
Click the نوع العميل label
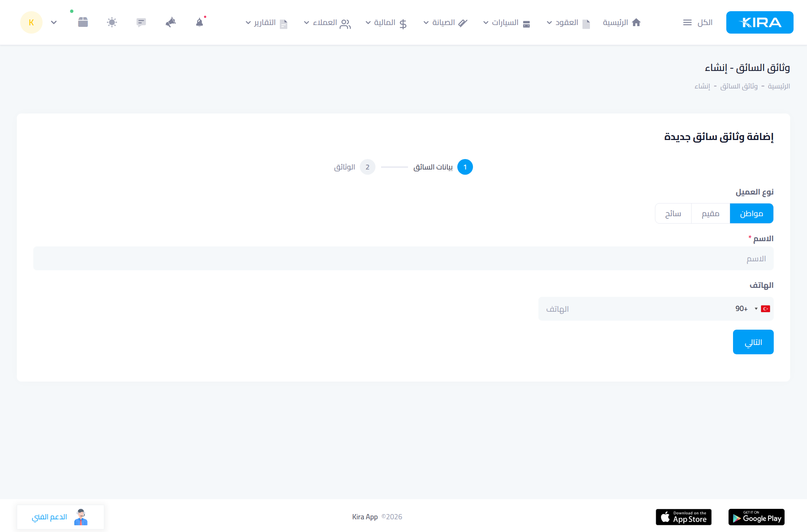pos(755,192)
